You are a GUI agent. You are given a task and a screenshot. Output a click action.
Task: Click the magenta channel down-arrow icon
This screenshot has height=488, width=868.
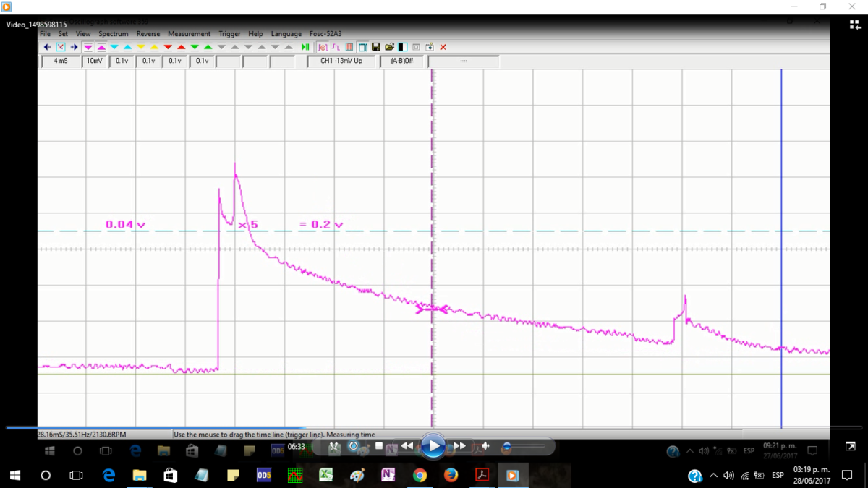tap(88, 47)
